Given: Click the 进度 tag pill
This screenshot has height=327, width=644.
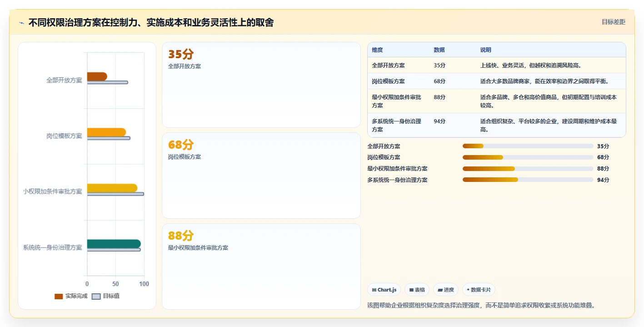Looking at the screenshot, I should pos(446,290).
